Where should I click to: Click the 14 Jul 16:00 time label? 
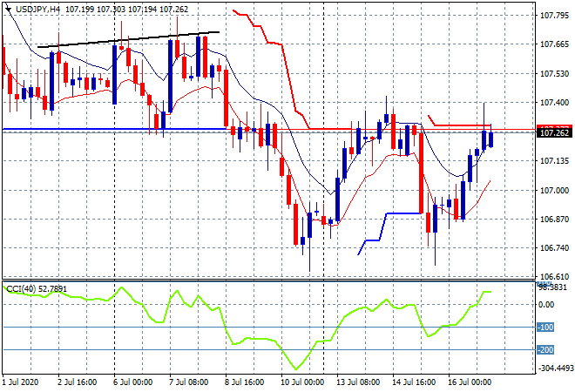(414, 382)
